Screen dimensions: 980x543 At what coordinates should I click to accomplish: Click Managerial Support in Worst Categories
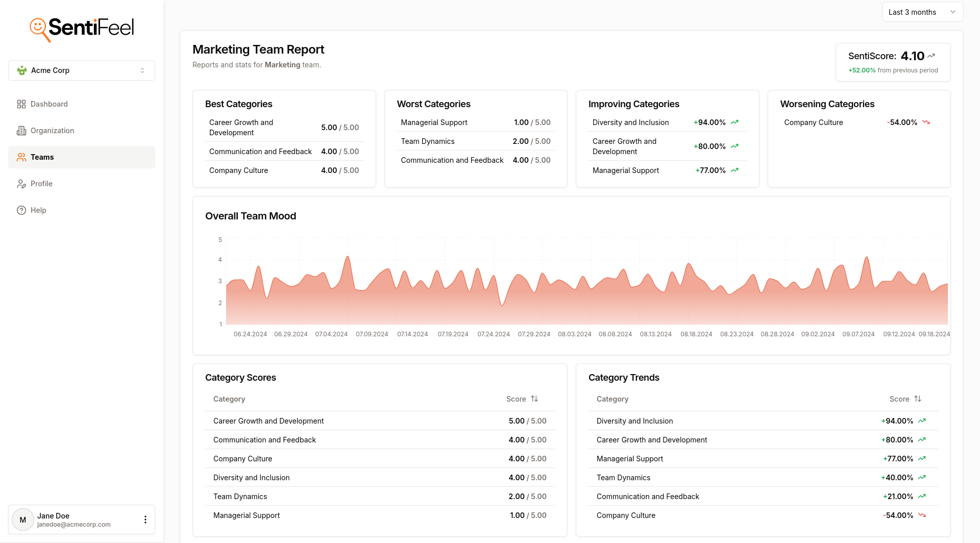coord(434,122)
